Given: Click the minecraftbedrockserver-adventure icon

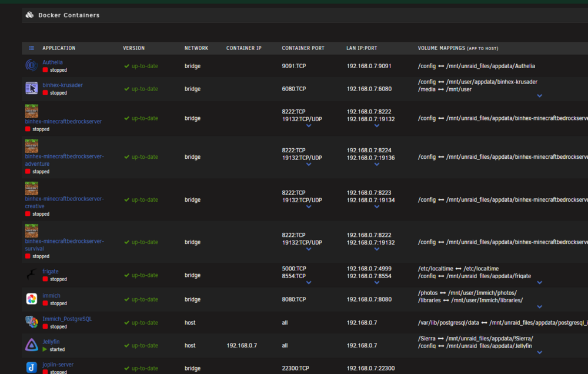Looking at the screenshot, I should pos(32,146).
